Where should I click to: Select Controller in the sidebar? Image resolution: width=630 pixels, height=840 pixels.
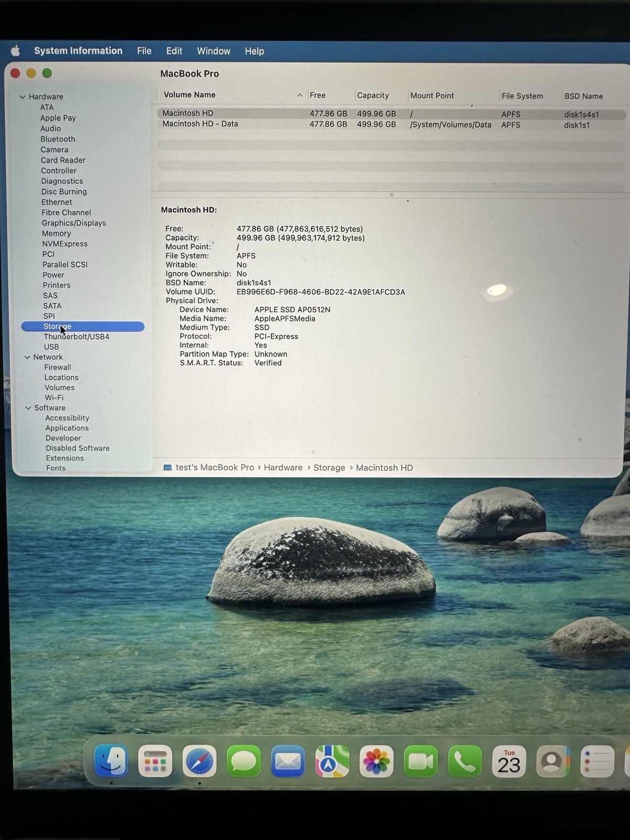(x=59, y=171)
